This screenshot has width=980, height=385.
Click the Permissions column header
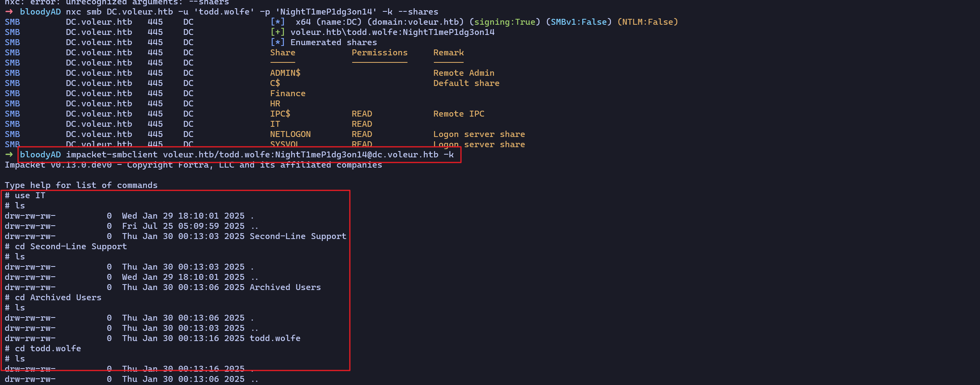click(379, 53)
